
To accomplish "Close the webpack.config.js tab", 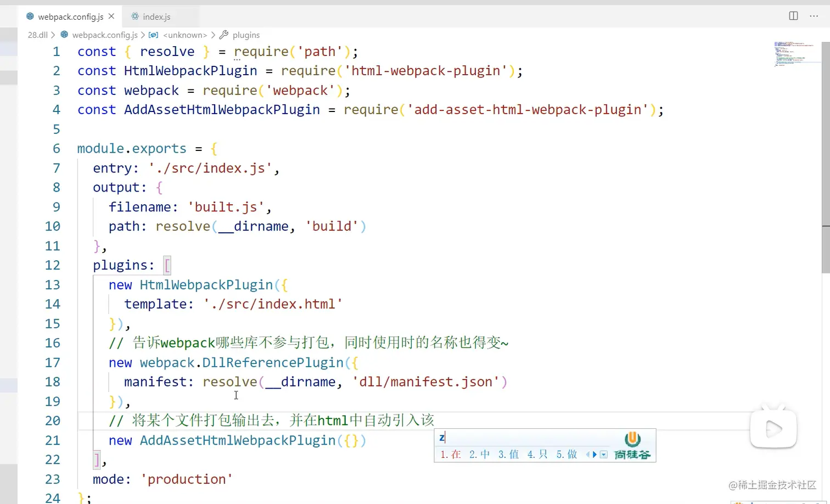I will (x=111, y=16).
